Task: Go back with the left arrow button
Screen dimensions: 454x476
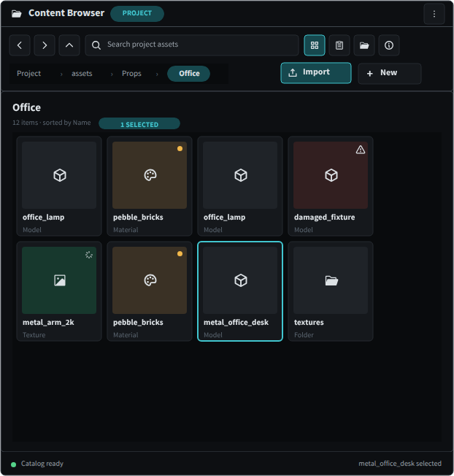Action: pyautogui.click(x=20, y=45)
